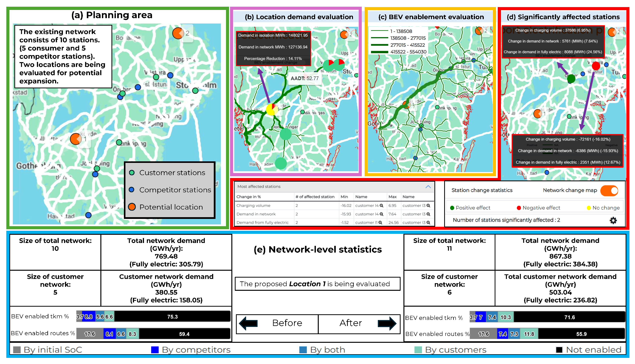This screenshot has width=635, height=364.
Task: Open station statistics settings gear
Action: (613, 220)
